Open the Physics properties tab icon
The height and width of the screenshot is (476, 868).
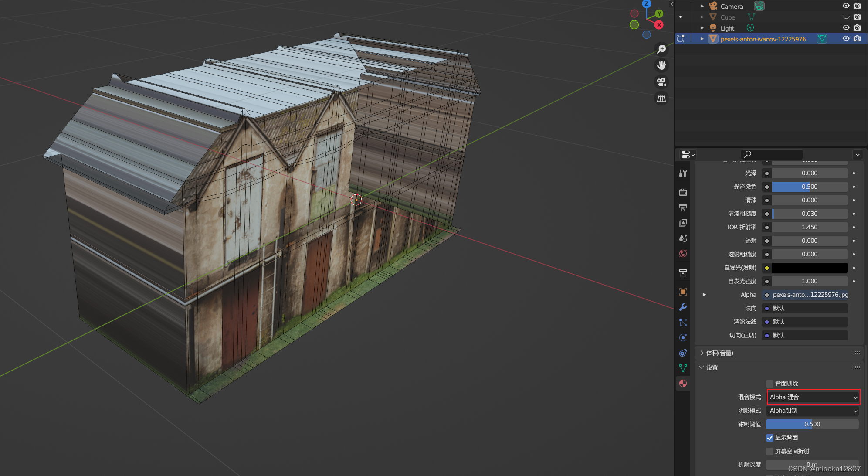683,337
